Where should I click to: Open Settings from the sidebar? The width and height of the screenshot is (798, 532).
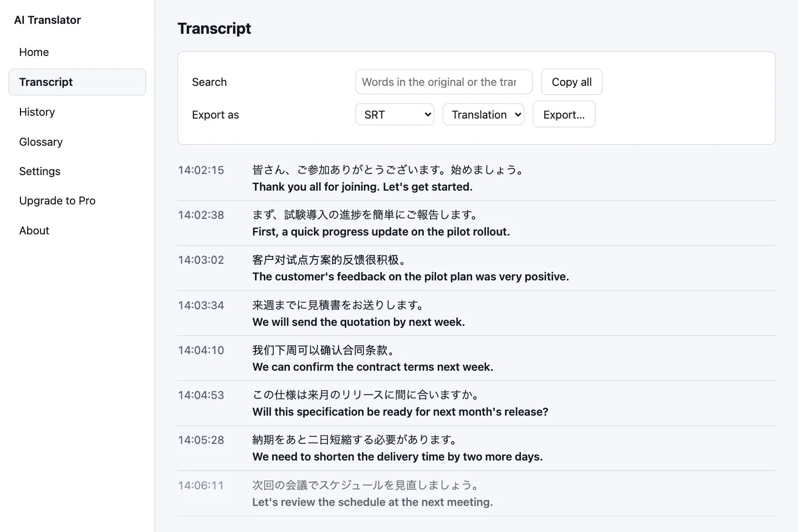(77, 171)
